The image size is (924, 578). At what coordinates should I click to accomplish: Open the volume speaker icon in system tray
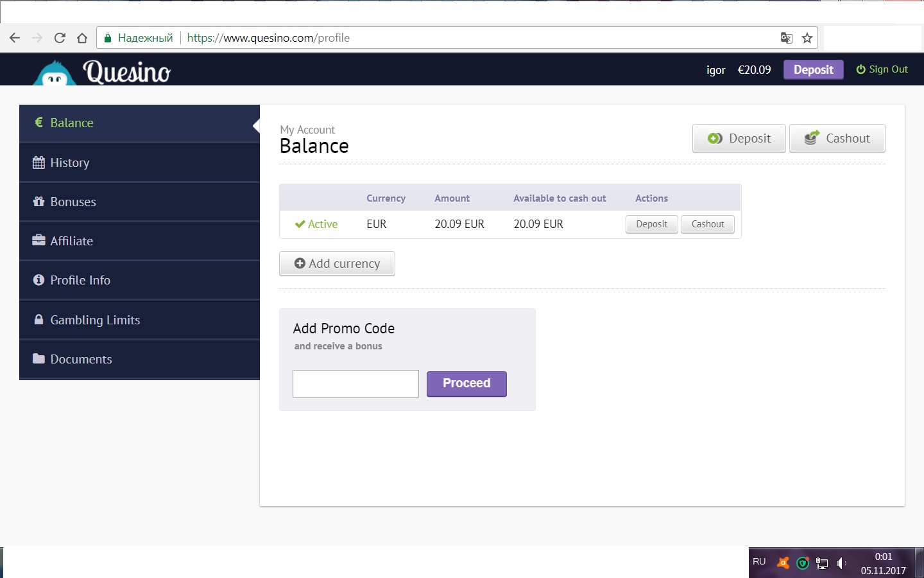coord(841,563)
